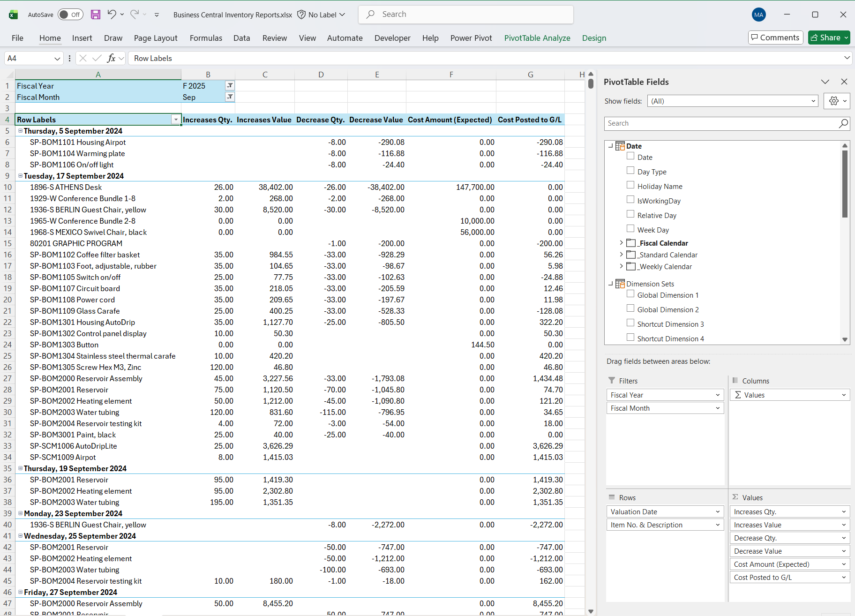Click the Save icon on Quick Access Toolbar

(95, 15)
